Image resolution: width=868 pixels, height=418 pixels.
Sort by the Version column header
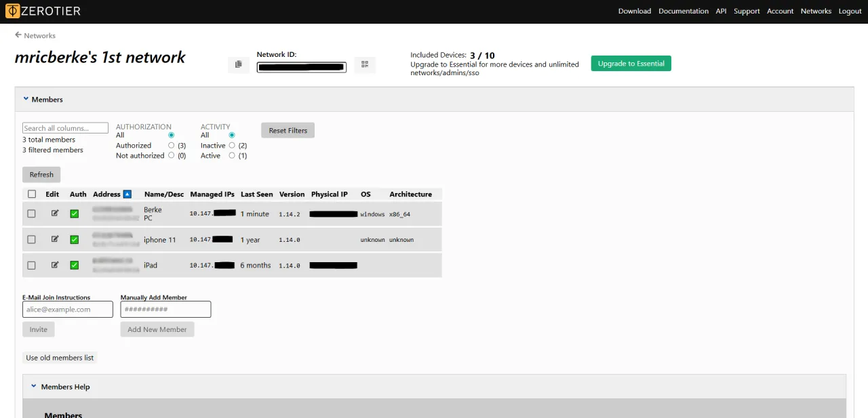[x=292, y=194]
